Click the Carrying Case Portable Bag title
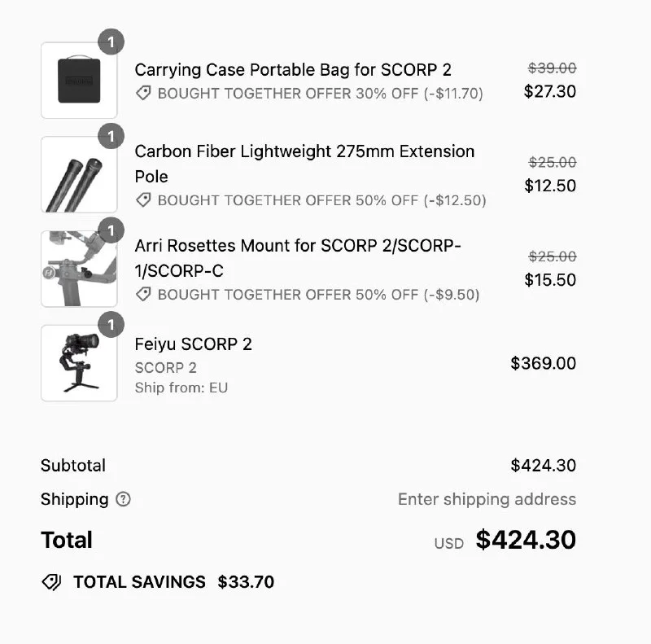 point(293,70)
